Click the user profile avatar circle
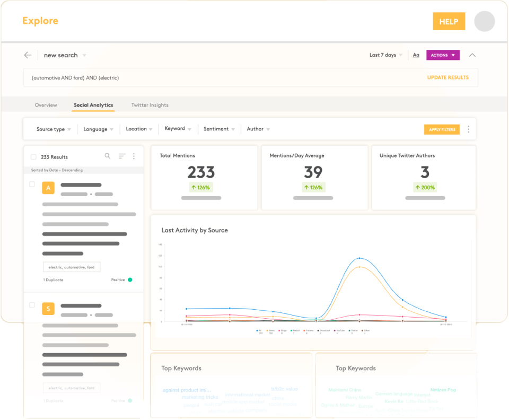The width and height of the screenshot is (509, 420). tap(484, 22)
